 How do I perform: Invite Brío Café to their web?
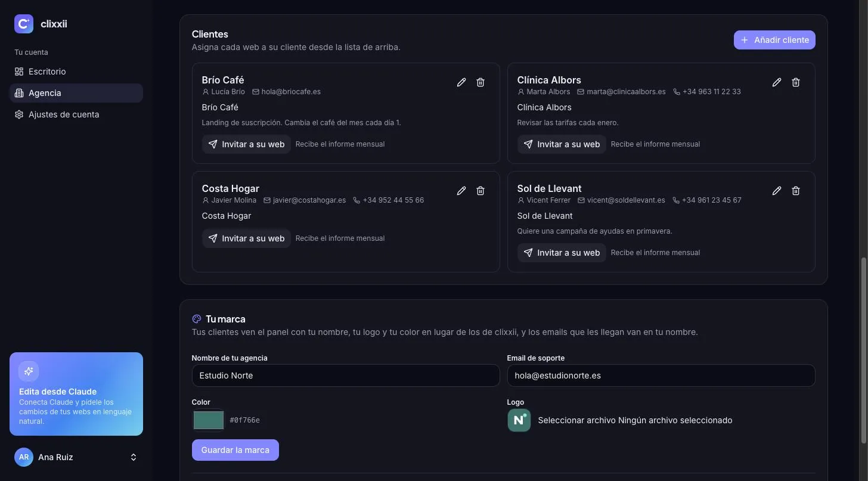click(246, 144)
